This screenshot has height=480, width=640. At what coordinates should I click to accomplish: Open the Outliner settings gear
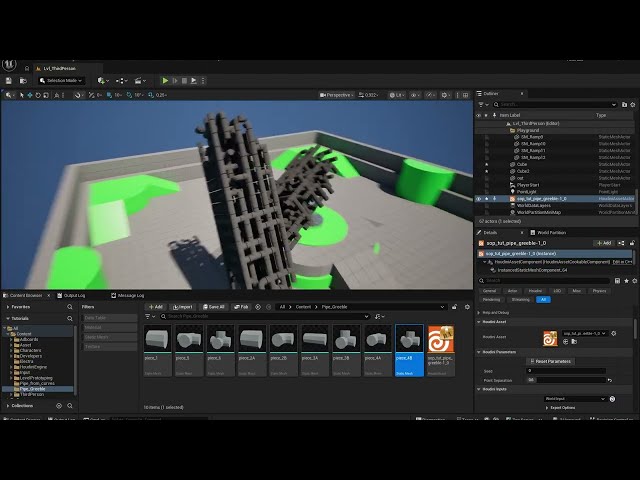[633, 104]
